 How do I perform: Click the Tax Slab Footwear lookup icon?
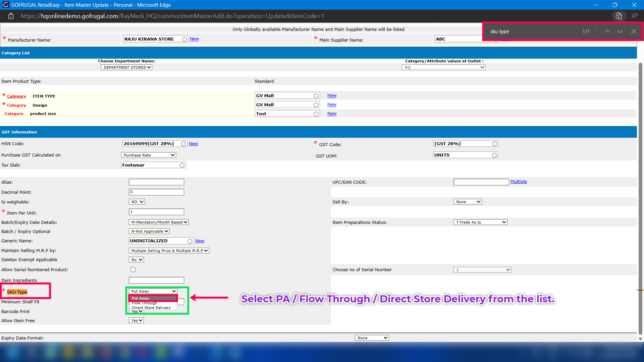point(182,165)
